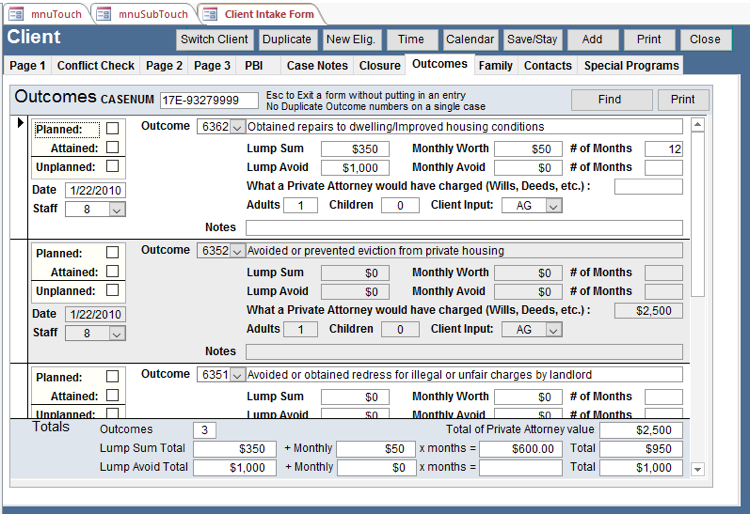Image resolution: width=750 pixels, height=514 pixels.
Task: Click the Client Intake Form tab icon
Action: 210,14
